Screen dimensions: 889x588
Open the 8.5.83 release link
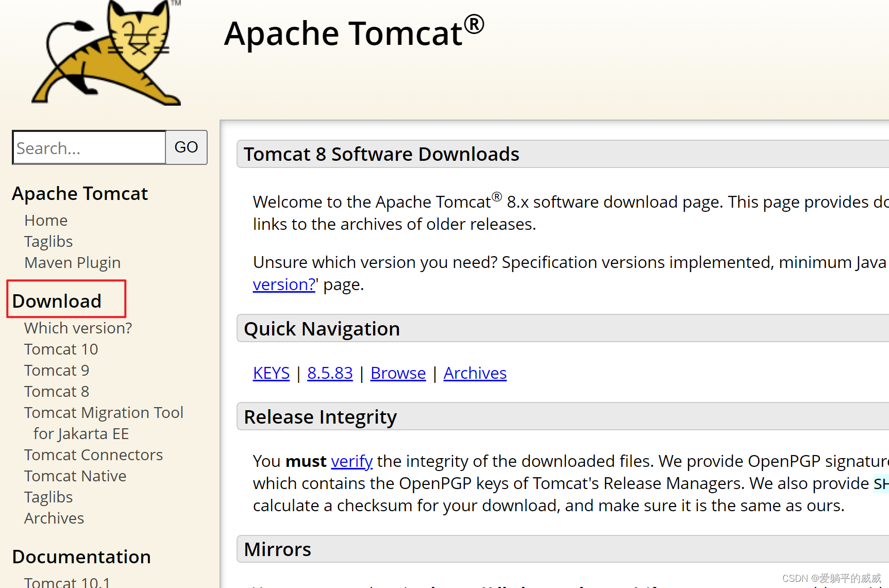coord(330,373)
